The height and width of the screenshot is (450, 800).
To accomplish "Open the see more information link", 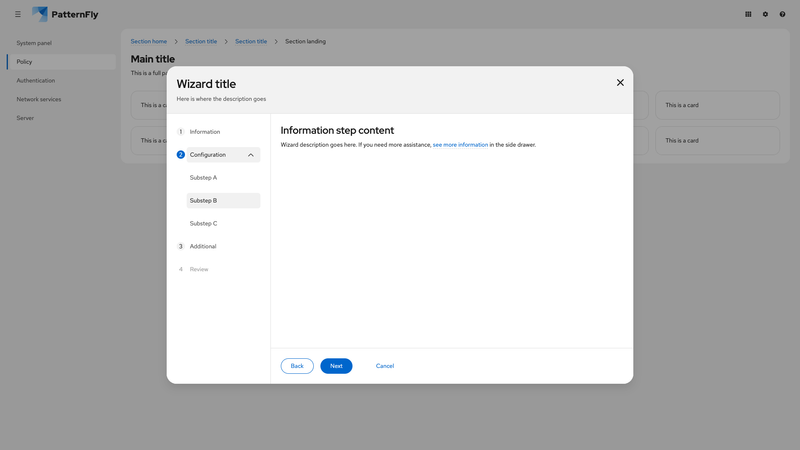I will coord(460,145).
